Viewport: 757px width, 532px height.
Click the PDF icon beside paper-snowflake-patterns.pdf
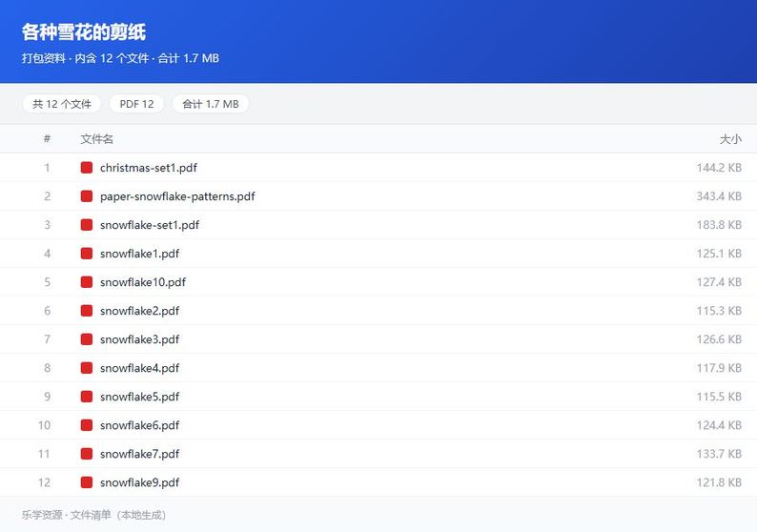tap(87, 196)
